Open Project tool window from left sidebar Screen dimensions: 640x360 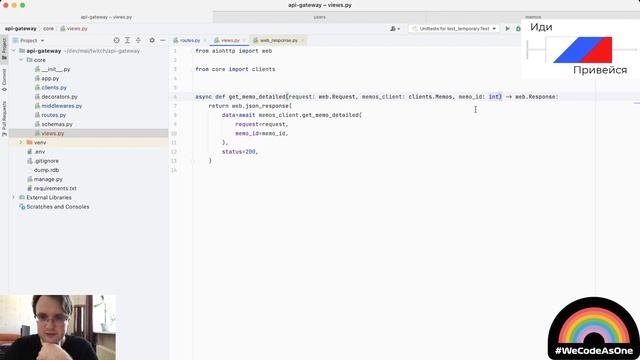[x=4, y=49]
